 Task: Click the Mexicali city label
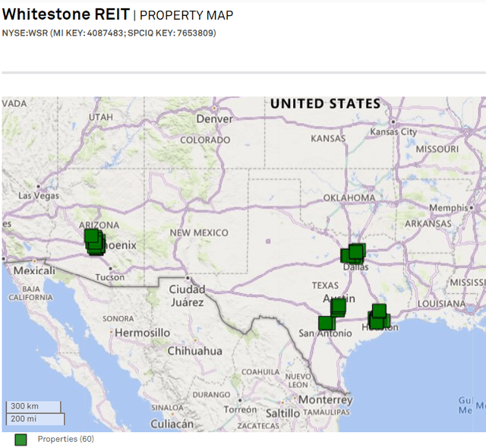pyautogui.click(x=34, y=270)
